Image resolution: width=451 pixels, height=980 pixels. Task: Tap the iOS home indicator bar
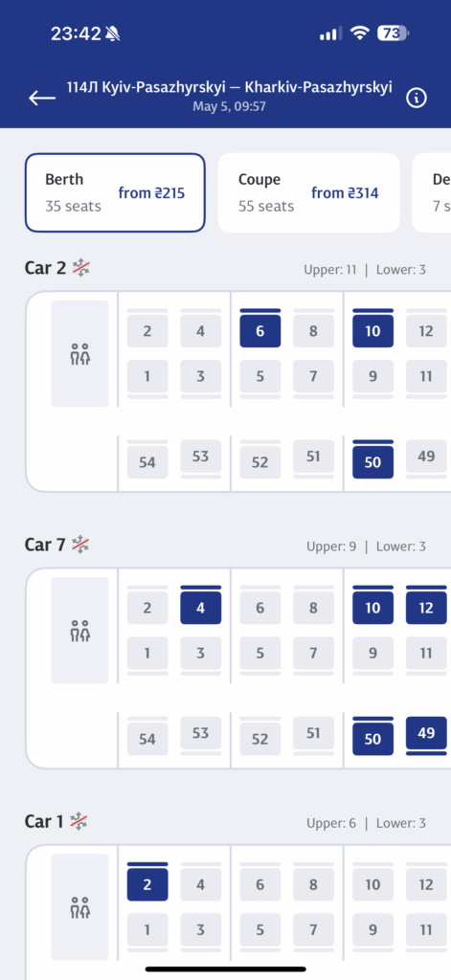point(226,969)
